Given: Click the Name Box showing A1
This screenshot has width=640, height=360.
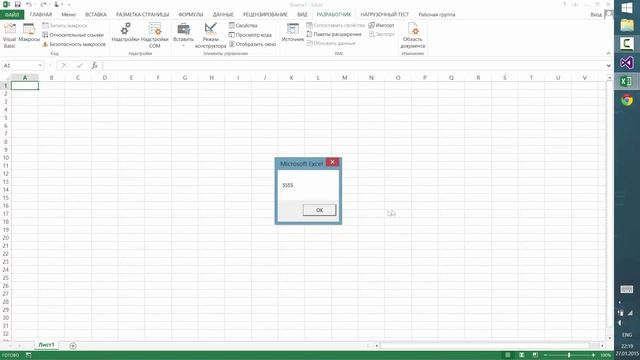Looking at the screenshot, I should [x=20, y=65].
